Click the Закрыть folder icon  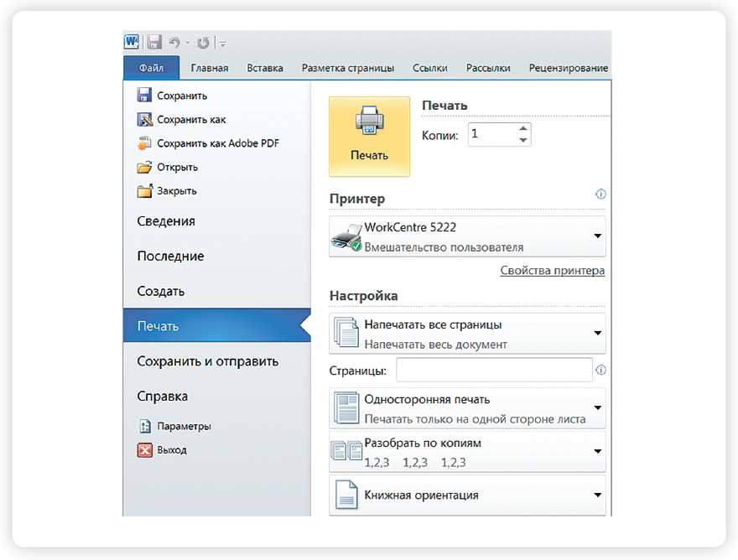(144, 190)
